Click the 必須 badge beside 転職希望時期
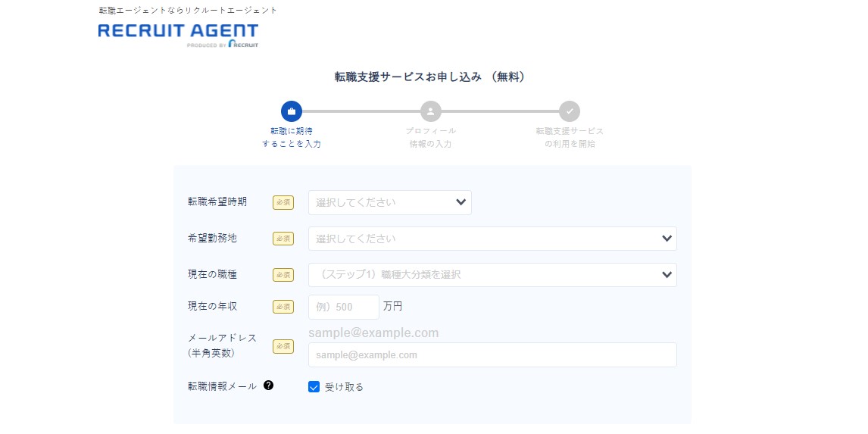868x434 pixels. click(283, 202)
